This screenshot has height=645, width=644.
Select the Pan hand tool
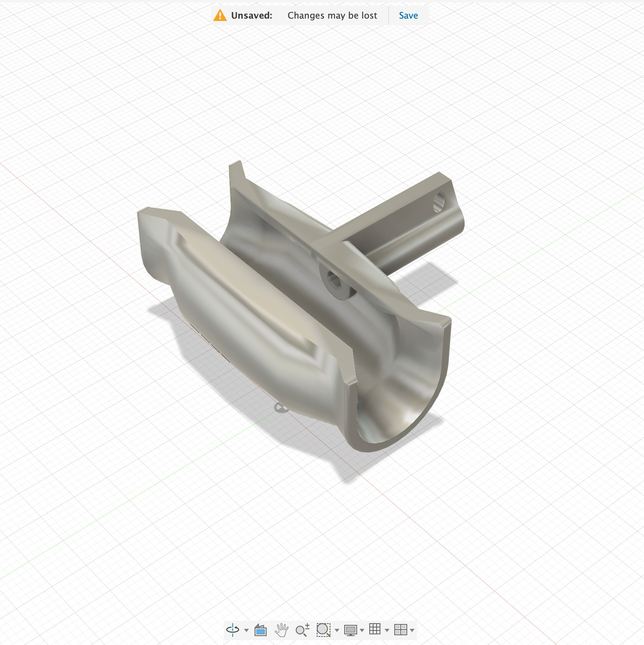pos(281,630)
